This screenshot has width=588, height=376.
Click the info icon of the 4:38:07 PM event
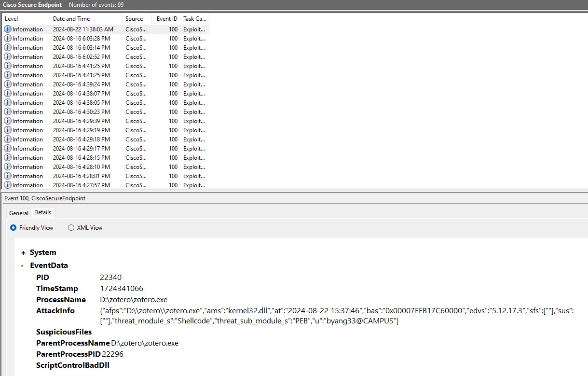click(x=8, y=94)
